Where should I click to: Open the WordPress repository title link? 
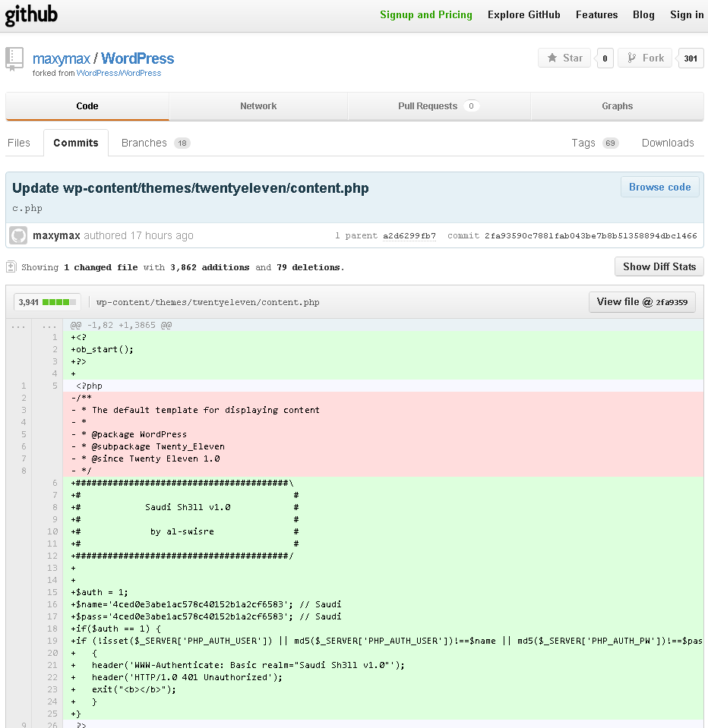pyautogui.click(x=137, y=58)
